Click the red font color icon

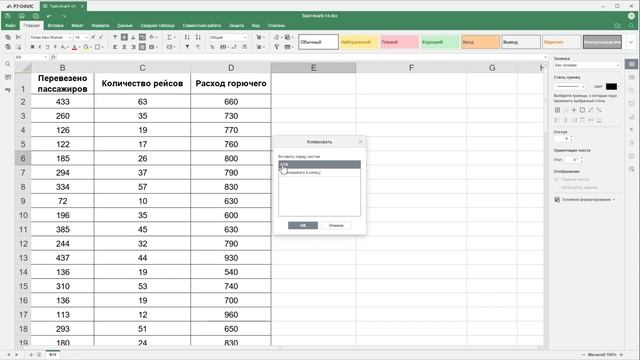(x=75, y=47)
